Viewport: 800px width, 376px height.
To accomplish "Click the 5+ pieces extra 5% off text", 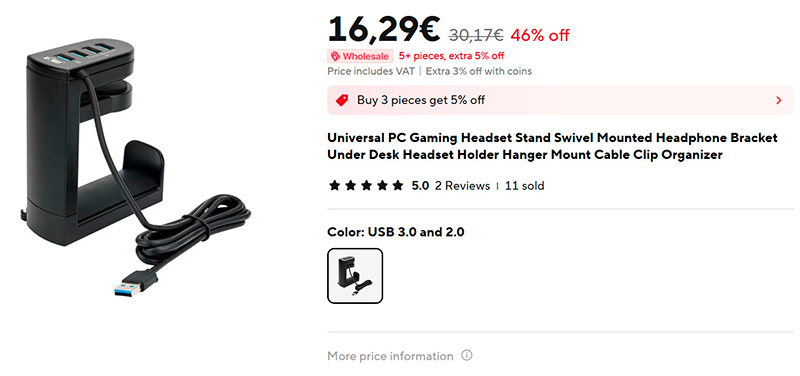I will pos(452,56).
